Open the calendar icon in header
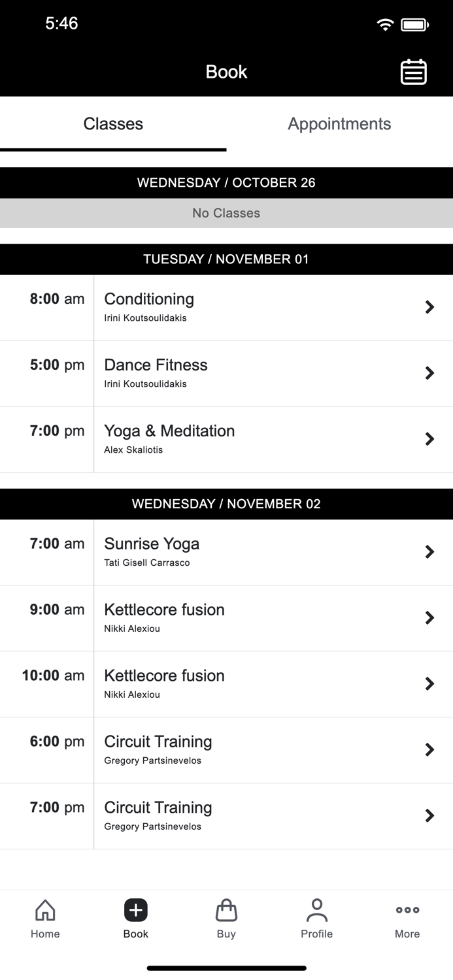This screenshot has width=453, height=980. pos(413,72)
